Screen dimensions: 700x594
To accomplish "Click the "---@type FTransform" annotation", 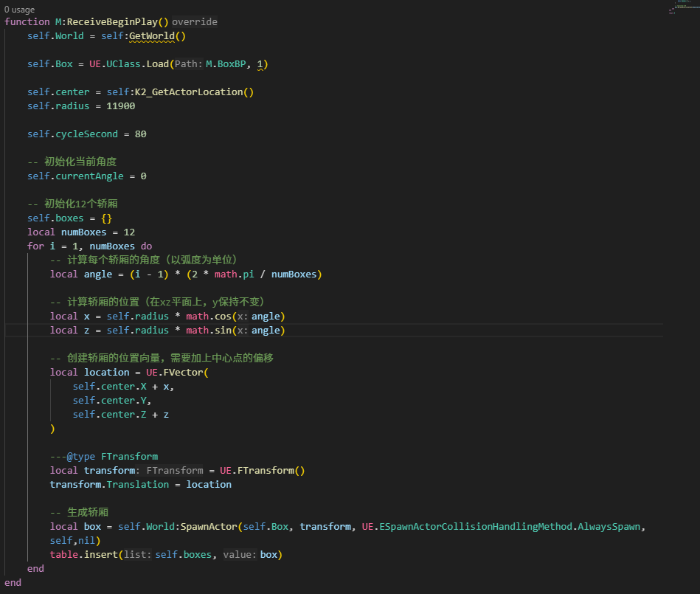I will click(103, 457).
